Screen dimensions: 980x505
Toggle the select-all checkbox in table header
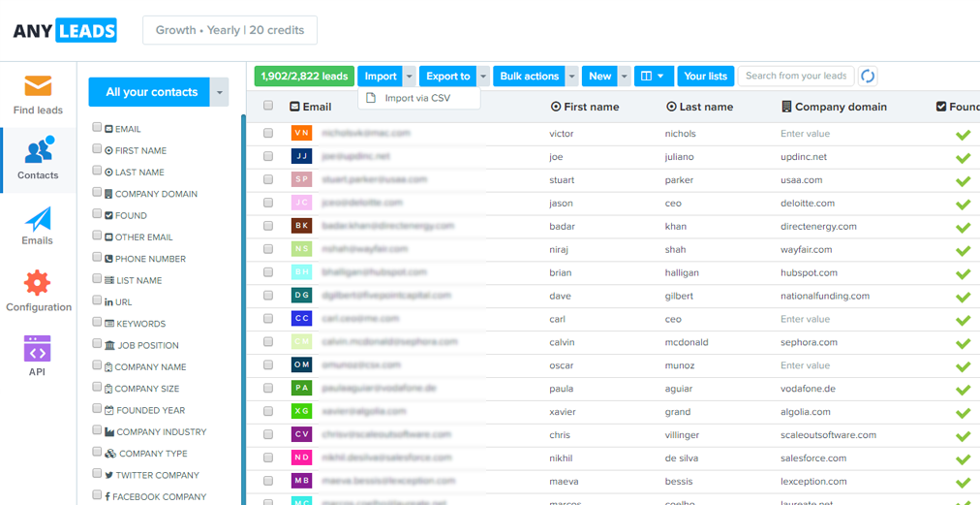268,105
